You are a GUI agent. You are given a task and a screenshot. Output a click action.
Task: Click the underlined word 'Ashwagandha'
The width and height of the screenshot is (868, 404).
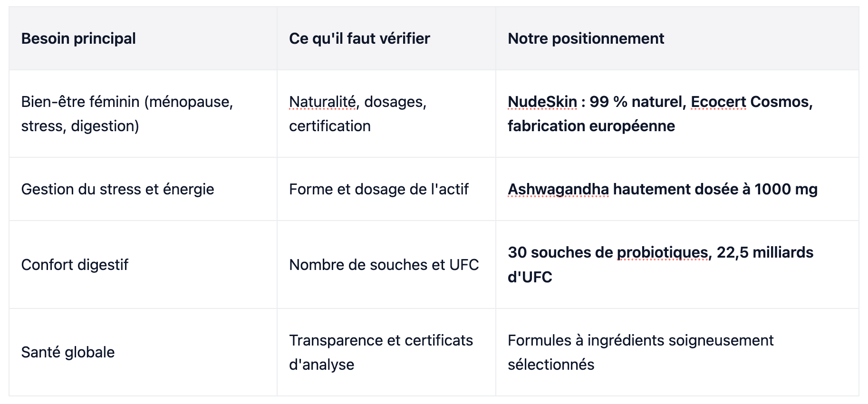click(x=558, y=189)
